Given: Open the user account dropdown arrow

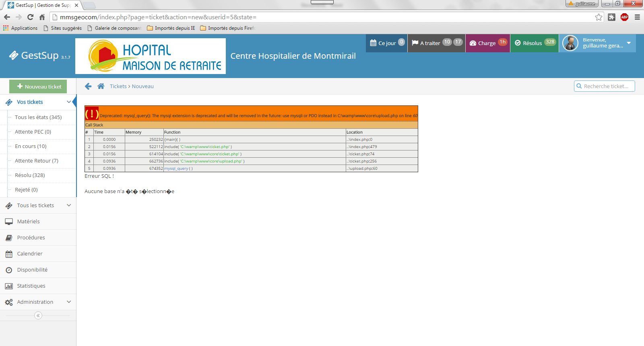Looking at the screenshot, I should click(629, 43).
